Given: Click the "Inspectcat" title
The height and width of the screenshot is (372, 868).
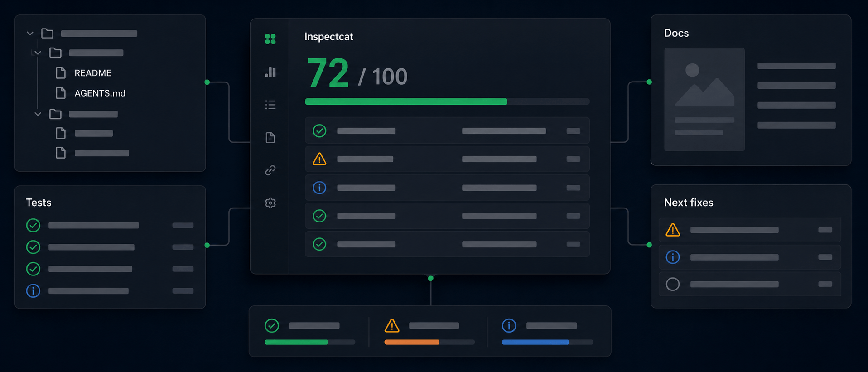Looking at the screenshot, I should click(328, 37).
